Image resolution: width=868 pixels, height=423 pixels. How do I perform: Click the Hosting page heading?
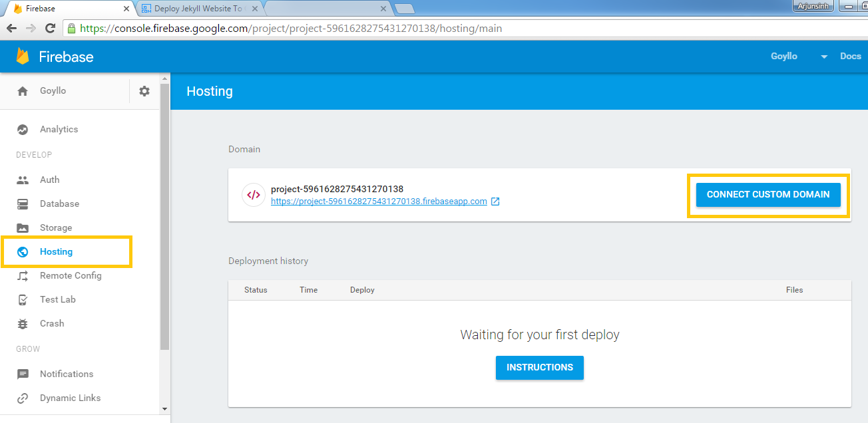[x=210, y=92]
